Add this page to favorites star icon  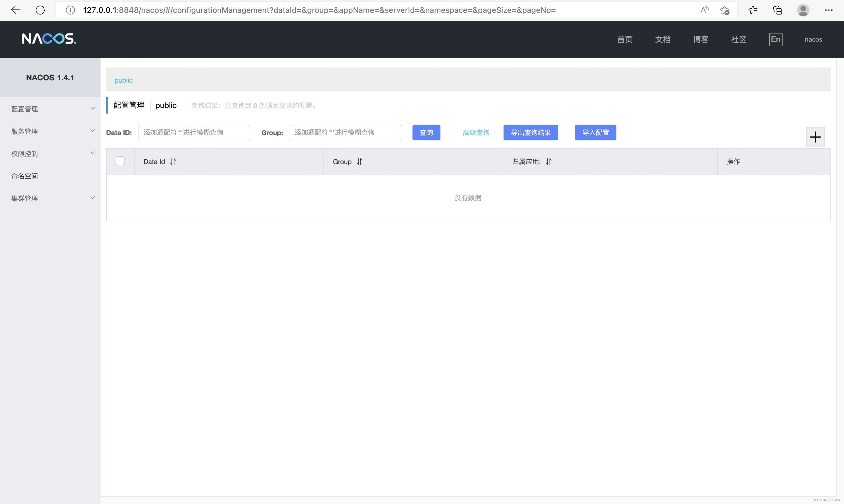(724, 10)
